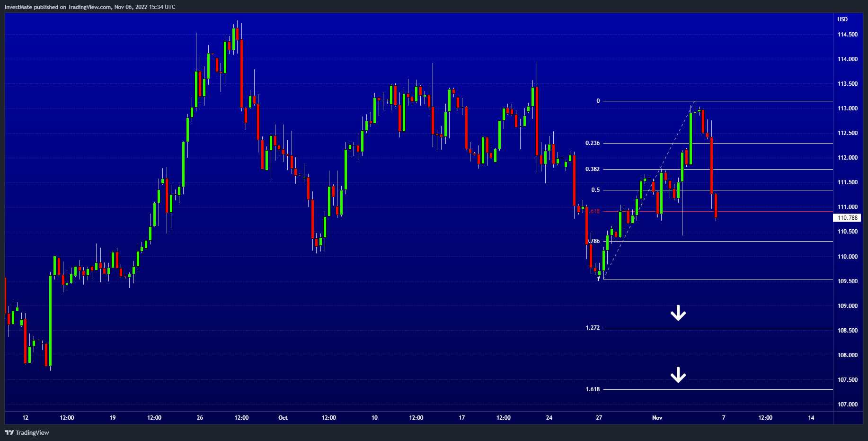868x441 pixels.
Task: Click the 113.000 price axis label
Action: click(848, 108)
